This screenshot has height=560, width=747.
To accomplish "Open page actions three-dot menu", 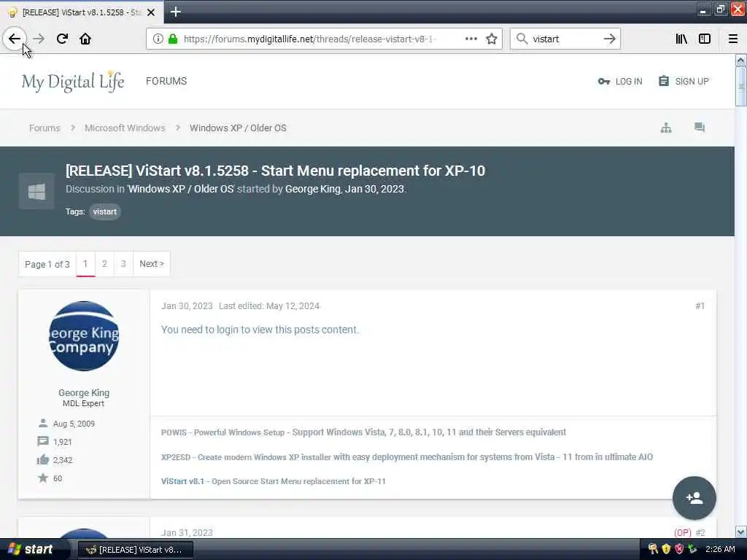I will pyautogui.click(x=471, y=39).
